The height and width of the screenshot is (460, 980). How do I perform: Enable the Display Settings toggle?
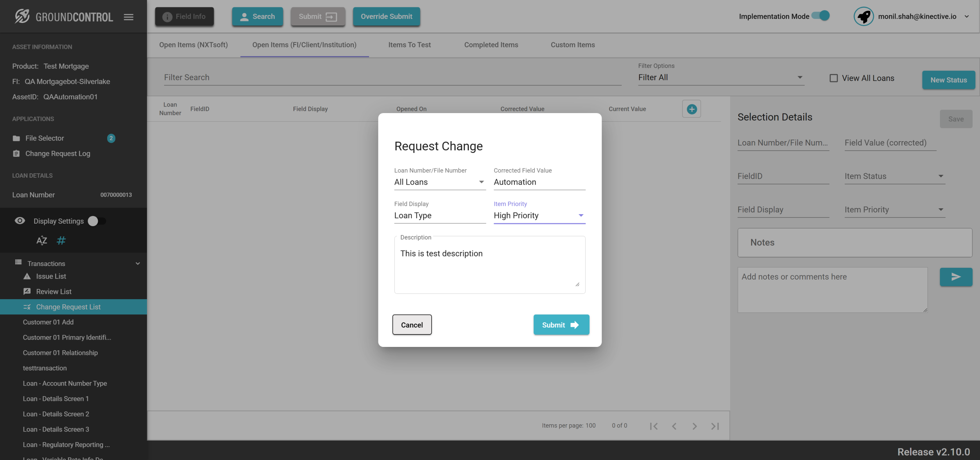click(96, 221)
